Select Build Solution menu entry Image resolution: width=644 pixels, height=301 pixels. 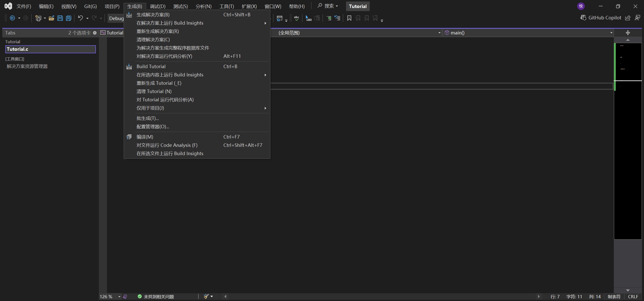click(197, 15)
